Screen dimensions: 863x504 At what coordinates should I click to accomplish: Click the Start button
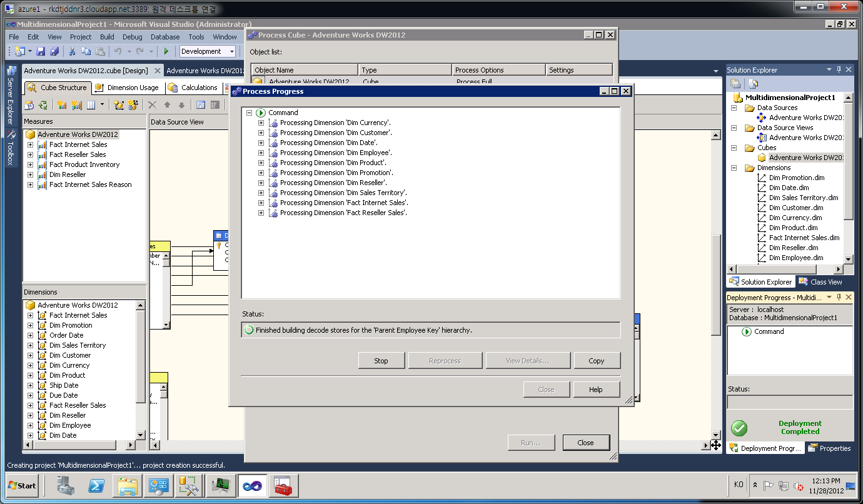tap(23, 485)
